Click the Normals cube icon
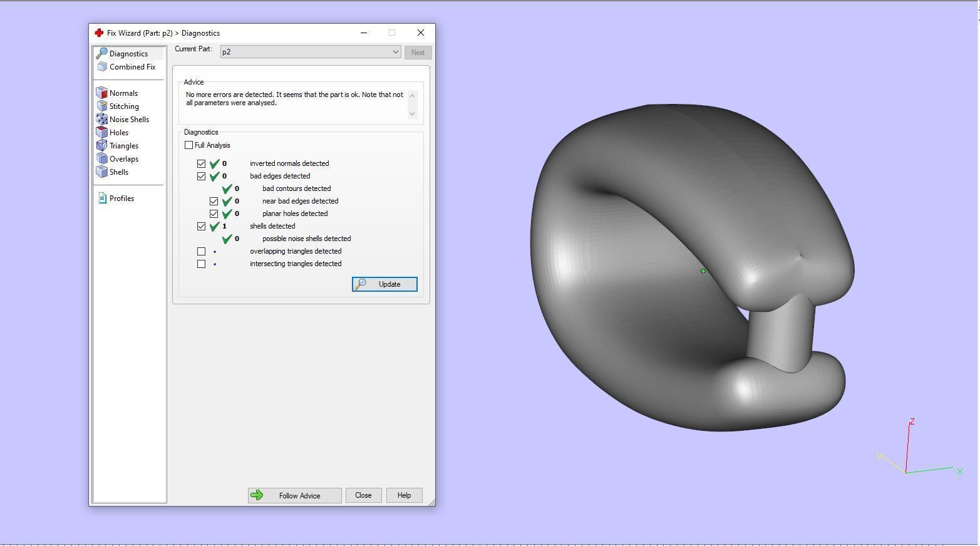Viewport: 980px width, 546px height. coord(102,93)
